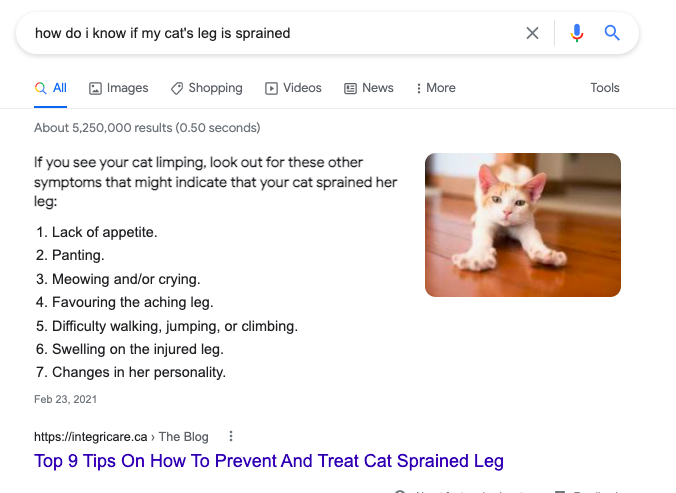Start voice search with the microphone icon
This screenshot has width=676, height=493.
click(577, 33)
